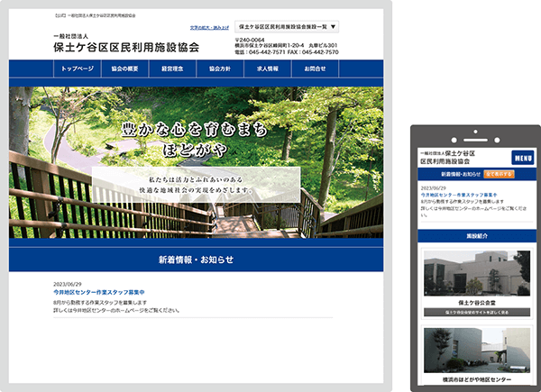Select 経営理念 from the navigation bar
Viewport: 541px width, 392px height.
tap(171, 68)
